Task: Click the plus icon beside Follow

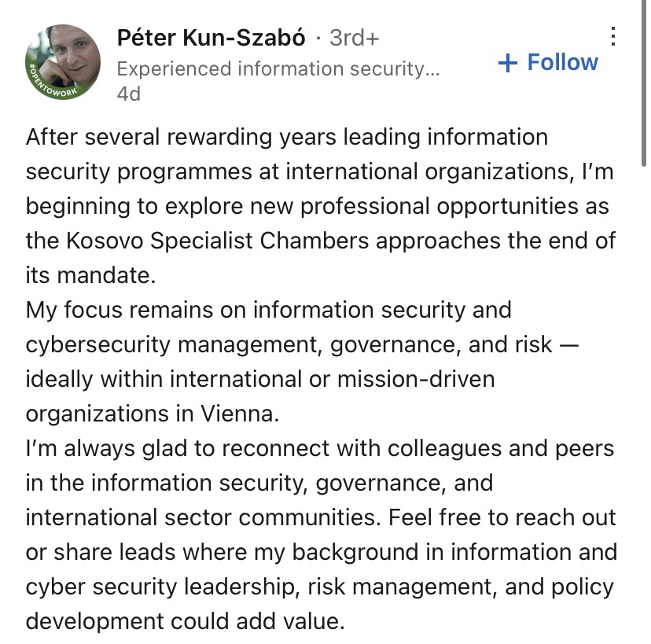Action: 508,63
